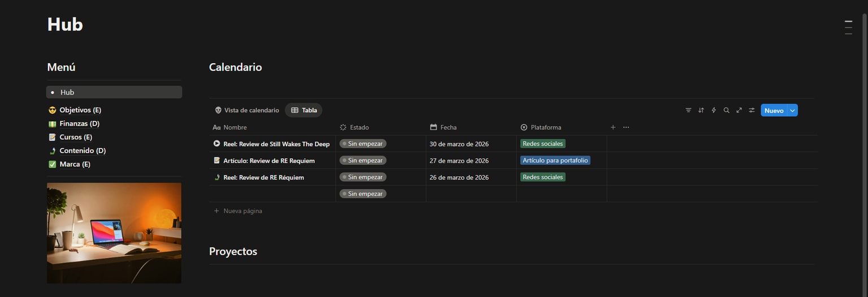Image resolution: width=868 pixels, height=297 pixels.
Task: Click the alien icon on Vista de calendario tab
Action: [218, 110]
